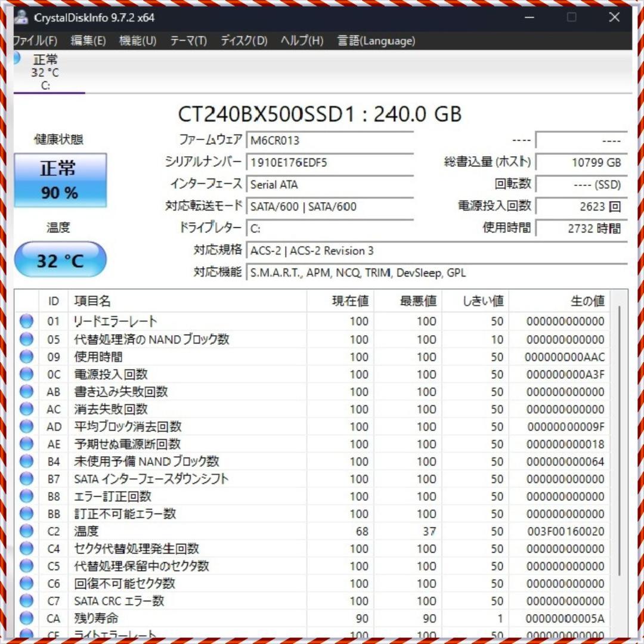Click status orb for セクタ代替処理発生回数 row
Image resolution: width=644 pixels, height=644 pixels.
click(x=26, y=549)
